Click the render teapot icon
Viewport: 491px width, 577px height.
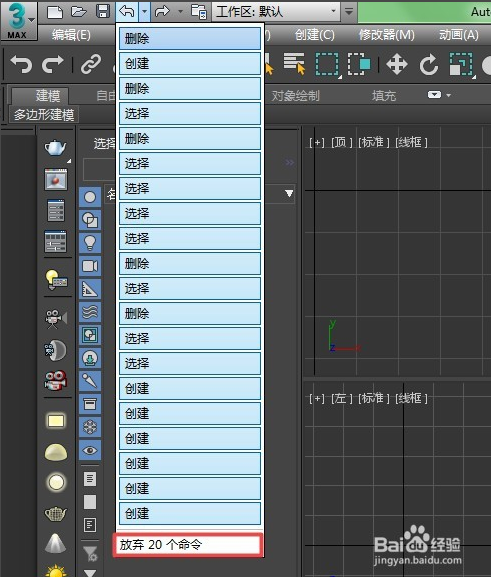pyautogui.click(x=56, y=148)
